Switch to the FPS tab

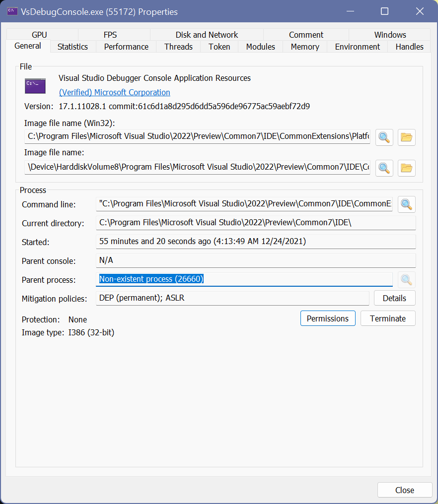(x=110, y=35)
